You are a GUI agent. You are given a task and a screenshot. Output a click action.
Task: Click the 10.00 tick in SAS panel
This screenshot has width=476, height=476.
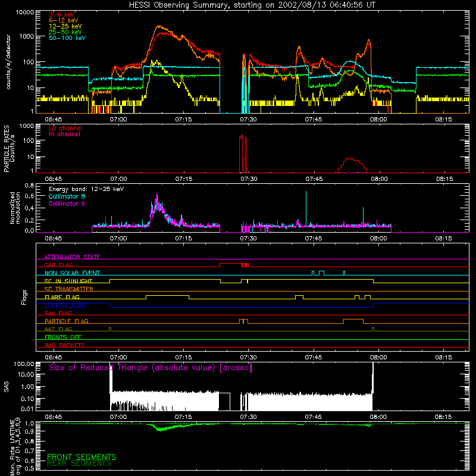coord(26,374)
